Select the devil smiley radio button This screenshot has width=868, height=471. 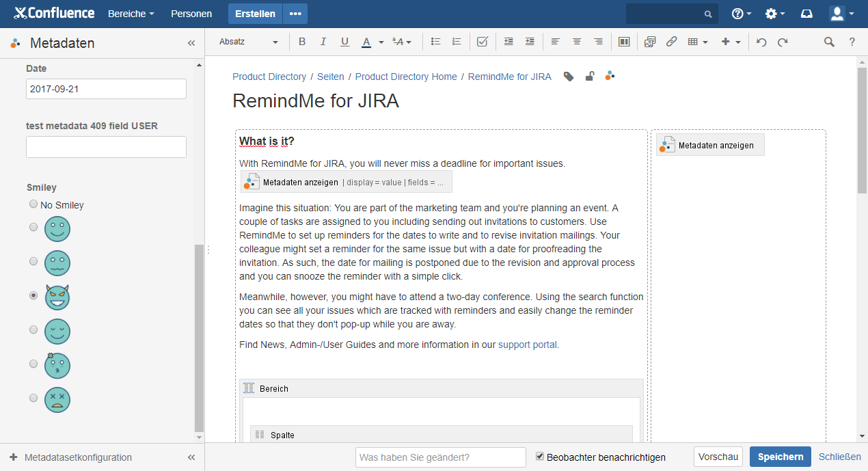33,295
